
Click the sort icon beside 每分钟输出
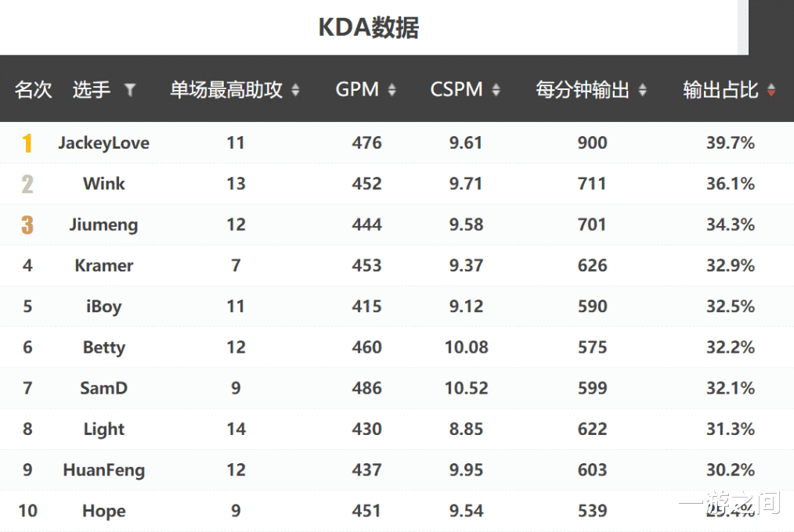642,89
